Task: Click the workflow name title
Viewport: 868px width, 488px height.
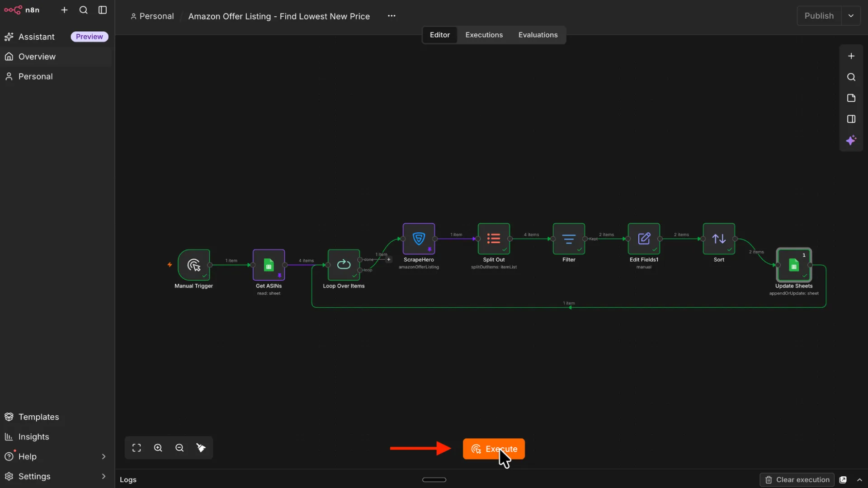Action: [279, 16]
